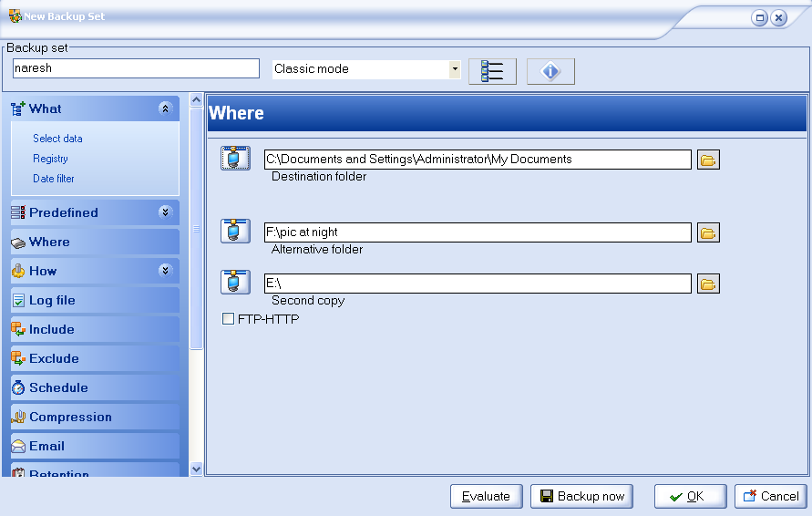Click the sidebar scroll down arrow

196,469
